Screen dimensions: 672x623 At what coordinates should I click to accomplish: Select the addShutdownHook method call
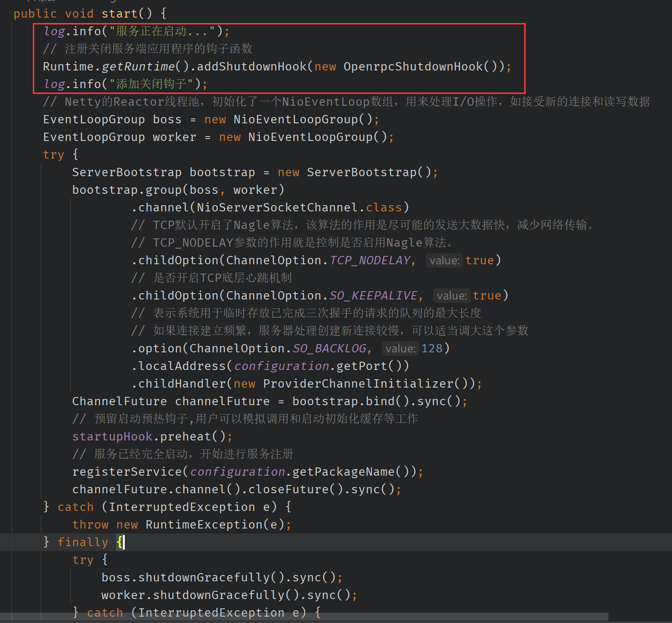point(251,67)
